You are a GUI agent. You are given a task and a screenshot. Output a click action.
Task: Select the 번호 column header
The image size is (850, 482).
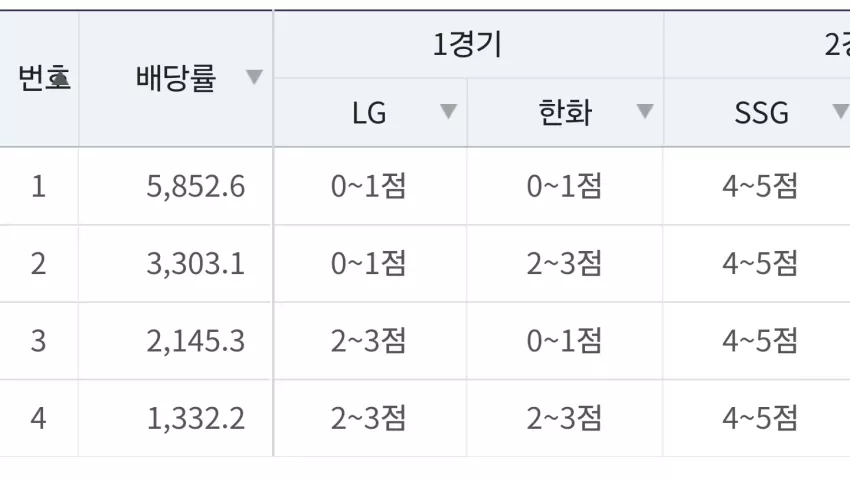(x=39, y=78)
